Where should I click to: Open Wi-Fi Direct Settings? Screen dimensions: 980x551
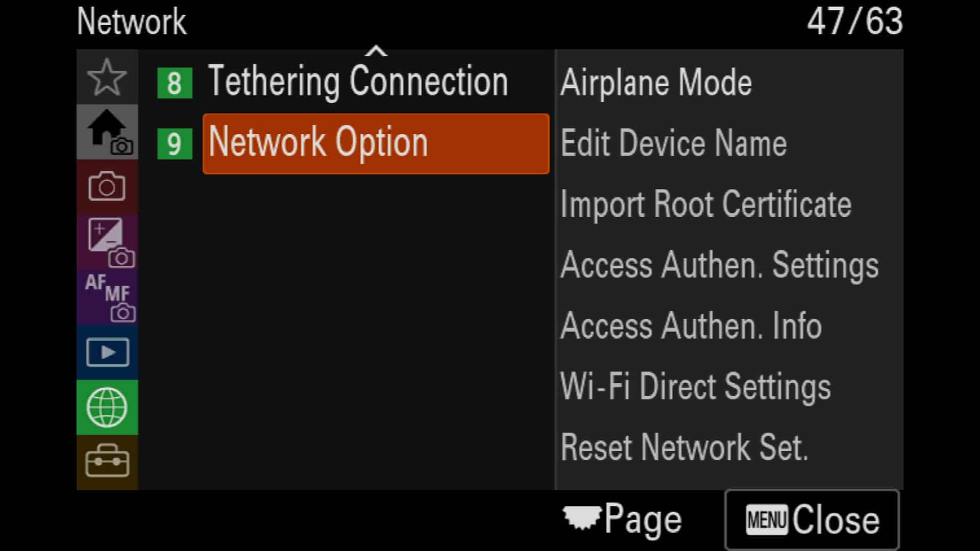point(696,386)
